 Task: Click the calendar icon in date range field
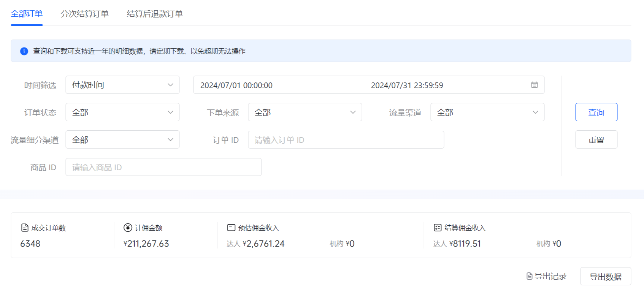tap(534, 85)
